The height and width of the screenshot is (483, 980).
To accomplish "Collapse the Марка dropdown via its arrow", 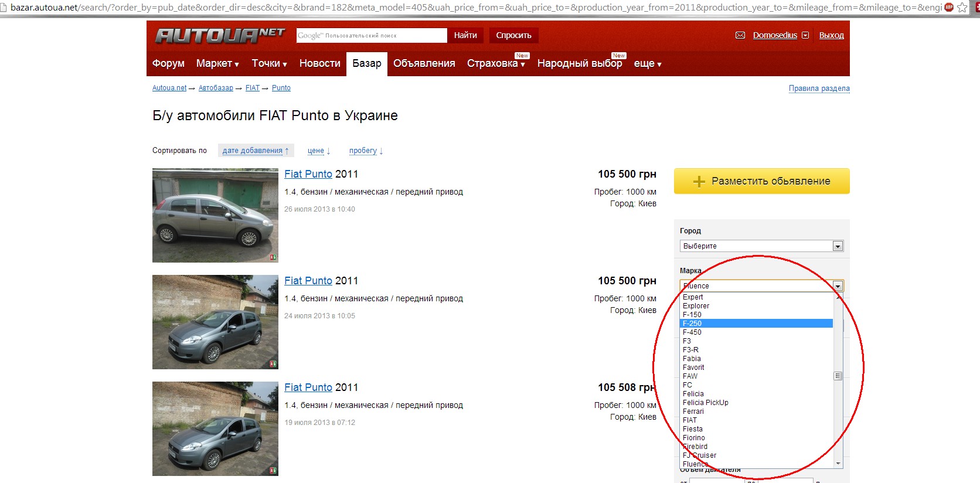I will click(838, 286).
